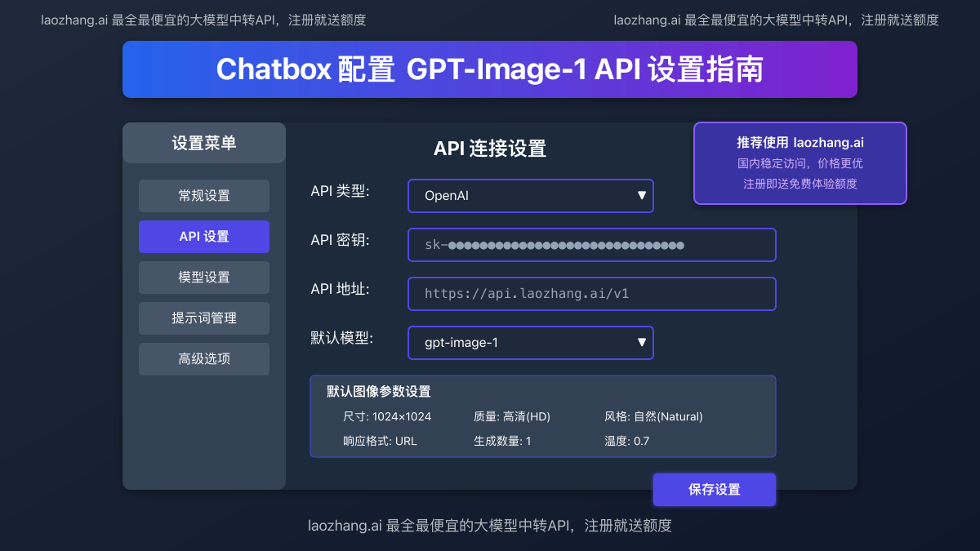Image resolution: width=980 pixels, height=551 pixels.
Task: Click the API 连接设置 heading
Action: 490,148
